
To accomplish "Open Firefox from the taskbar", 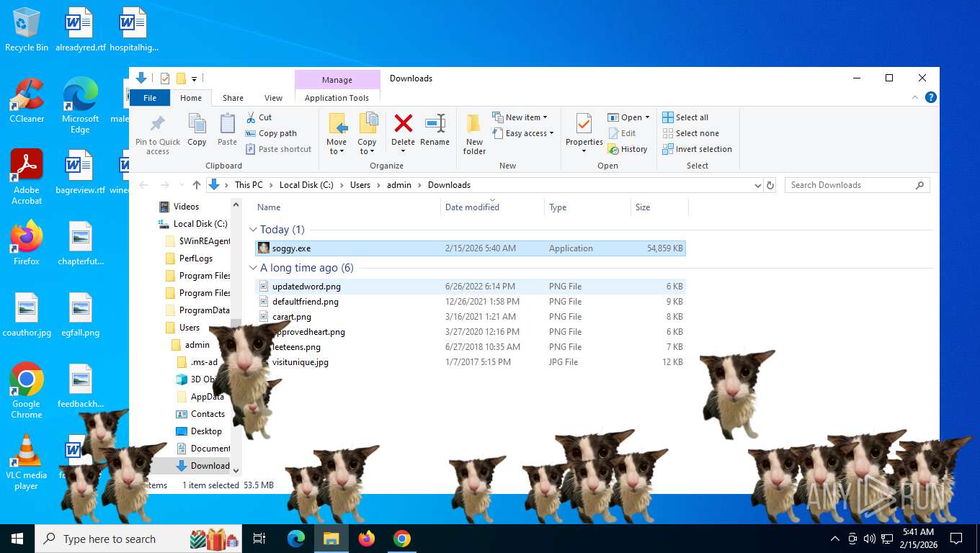I will point(367,539).
